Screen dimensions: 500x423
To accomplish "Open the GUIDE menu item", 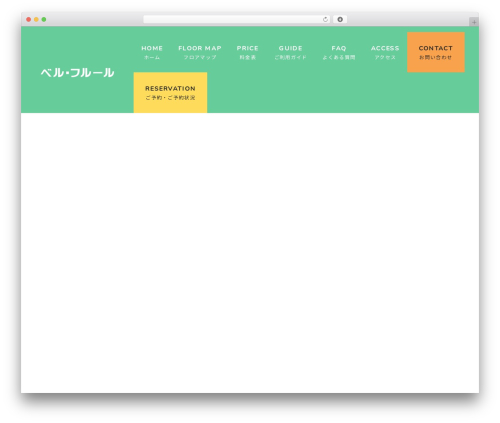I will [x=290, y=52].
